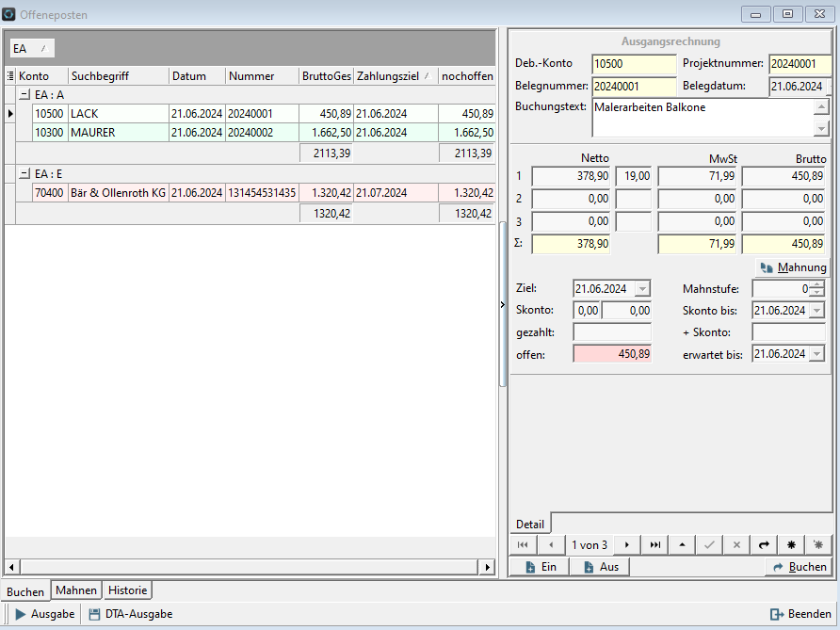Select the MAURER row in the grid
The height and width of the screenshot is (630, 840).
92,133
